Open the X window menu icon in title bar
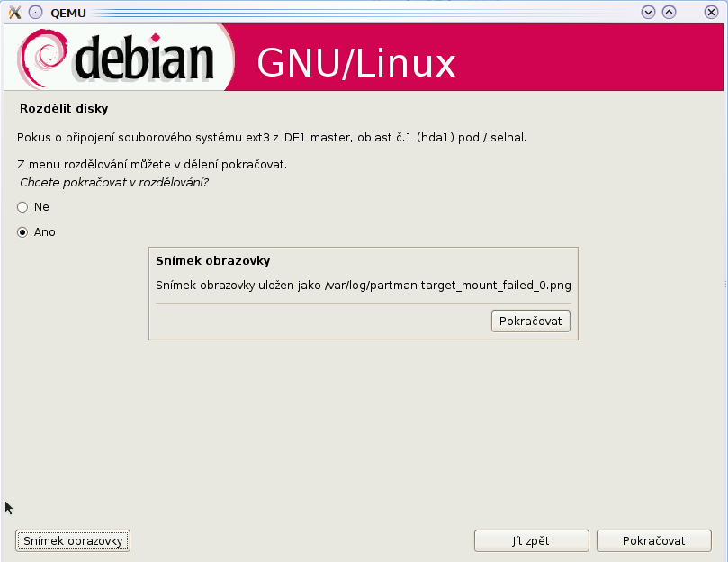This screenshot has height=562, width=728. [15, 13]
